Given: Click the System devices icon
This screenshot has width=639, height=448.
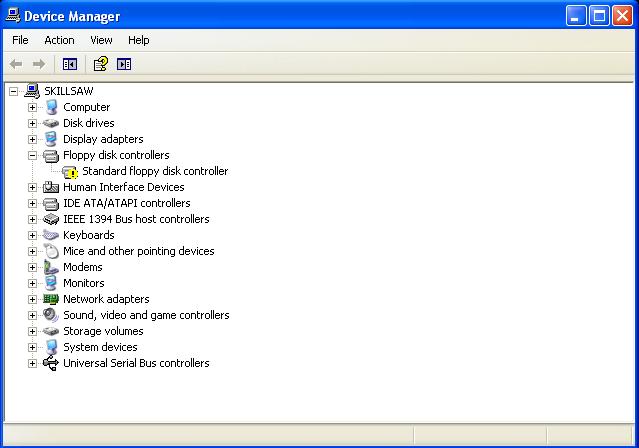Looking at the screenshot, I should coord(51,347).
